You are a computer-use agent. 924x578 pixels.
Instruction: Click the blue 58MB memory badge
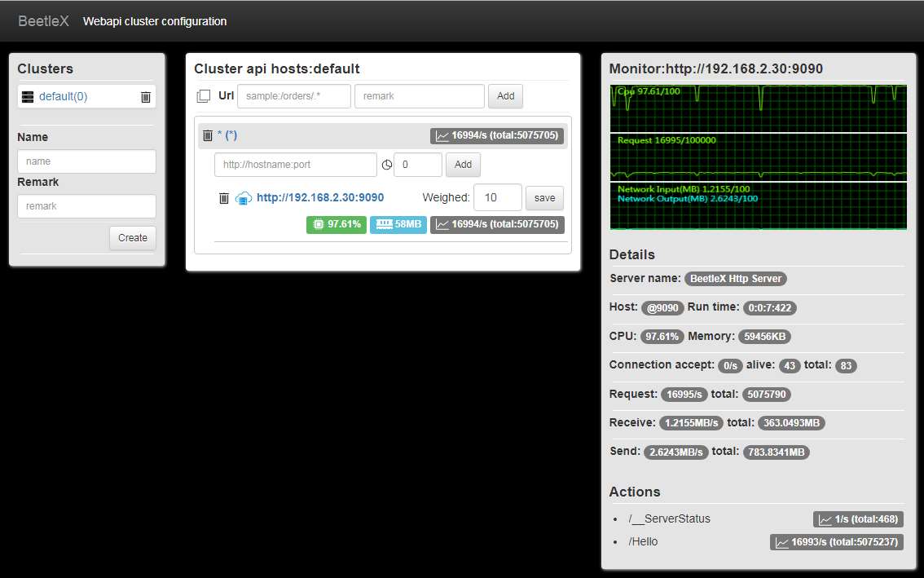coord(398,225)
